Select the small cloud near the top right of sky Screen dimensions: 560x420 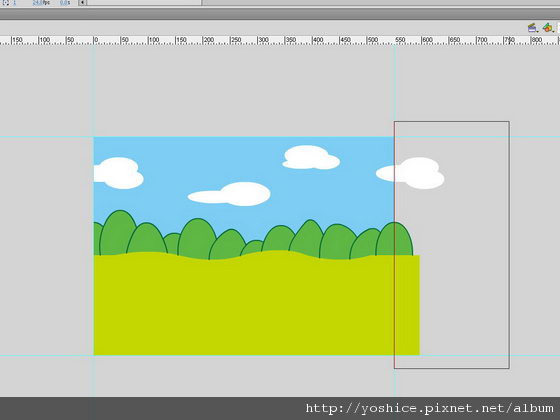[x=311, y=157]
